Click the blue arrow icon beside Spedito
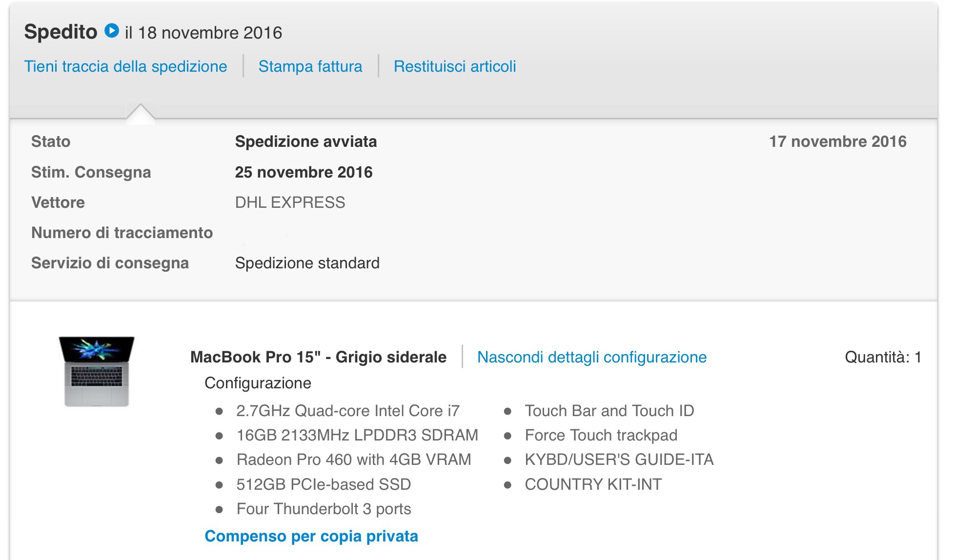Image resolution: width=953 pixels, height=560 pixels. coord(112,31)
